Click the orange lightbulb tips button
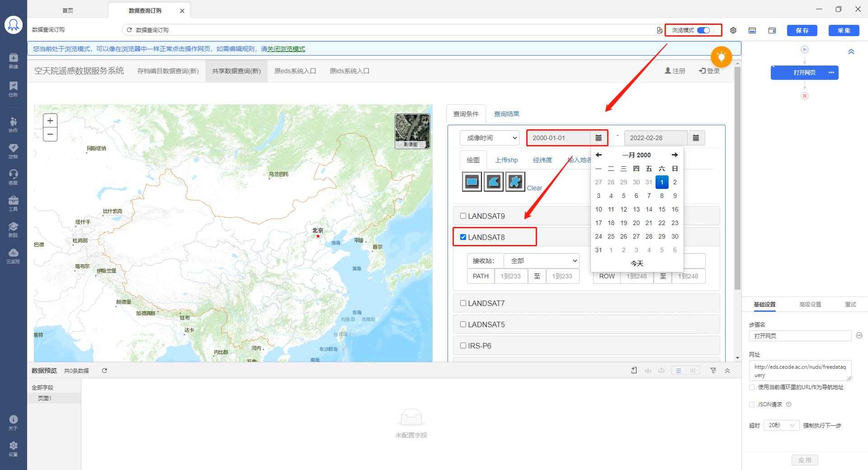868x470 pixels. coord(721,57)
